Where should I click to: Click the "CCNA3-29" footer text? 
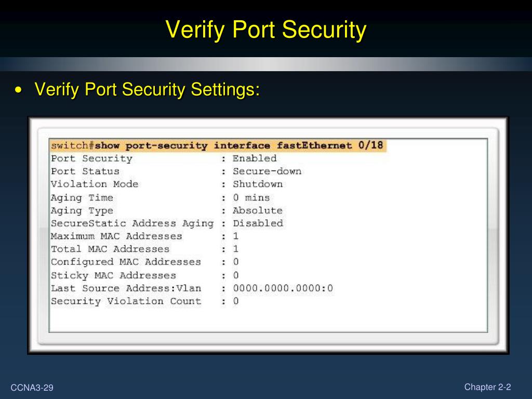[32, 388]
